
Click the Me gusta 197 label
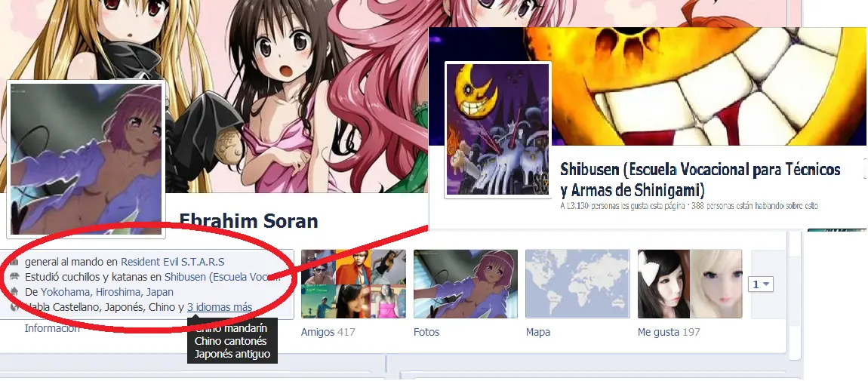(x=669, y=333)
